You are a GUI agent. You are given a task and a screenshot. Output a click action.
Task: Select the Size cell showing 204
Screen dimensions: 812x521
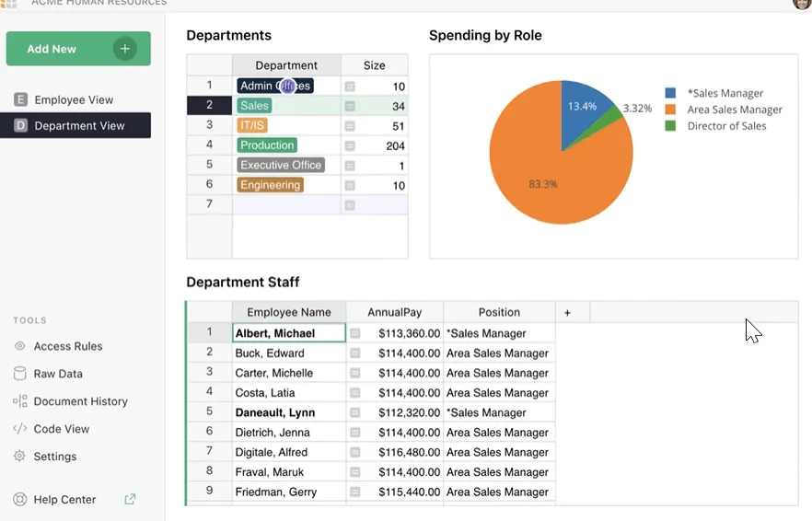point(375,145)
